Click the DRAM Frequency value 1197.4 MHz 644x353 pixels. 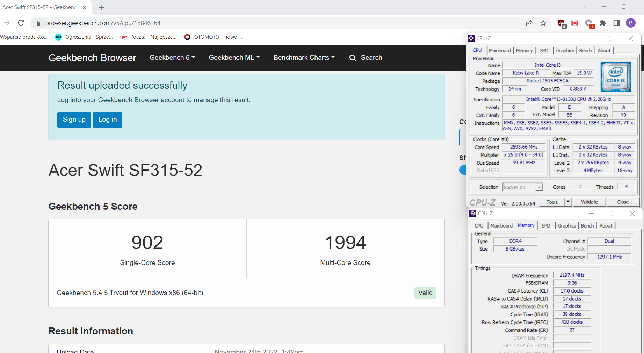pos(572,275)
